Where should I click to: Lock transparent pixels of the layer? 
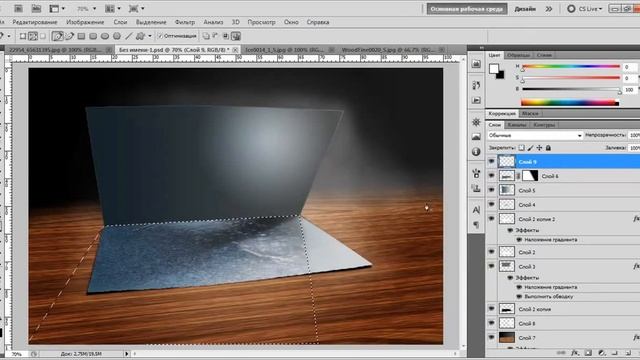point(522,148)
